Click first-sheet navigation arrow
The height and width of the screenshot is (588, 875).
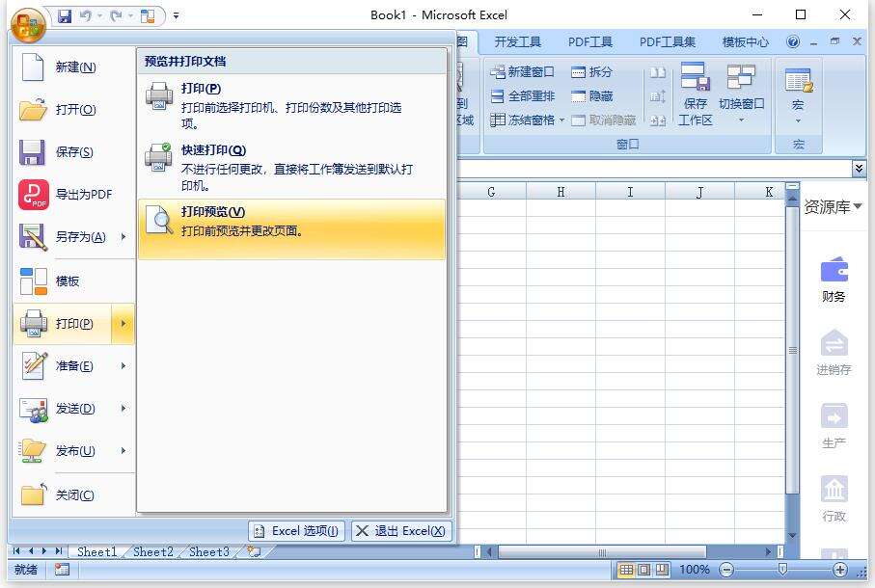click(x=16, y=551)
